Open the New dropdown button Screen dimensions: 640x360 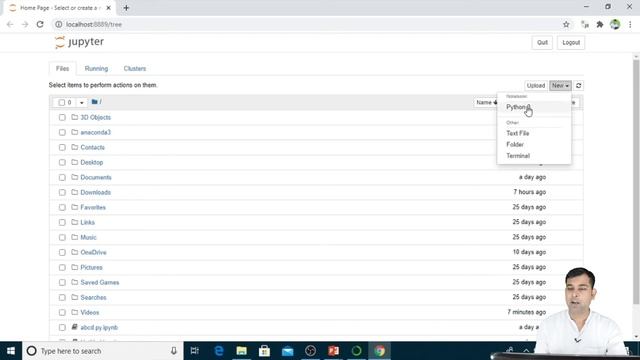[x=560, y=86]
